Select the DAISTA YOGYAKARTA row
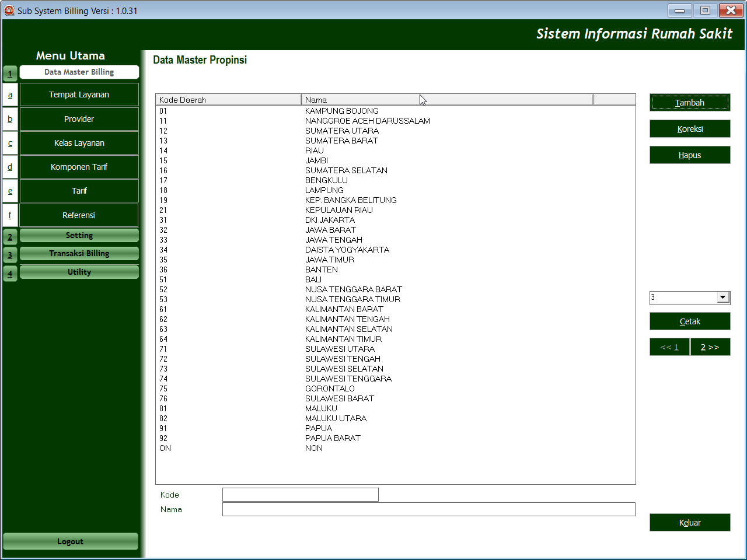The width and height of the screenshot is (747, 560). point(395,250)
